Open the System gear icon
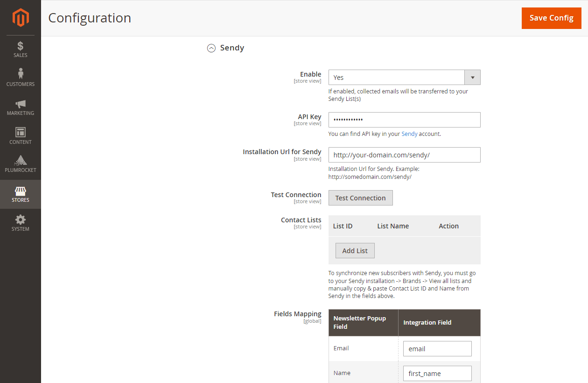This screenshot has height=383, width=588. pos(21,220)
